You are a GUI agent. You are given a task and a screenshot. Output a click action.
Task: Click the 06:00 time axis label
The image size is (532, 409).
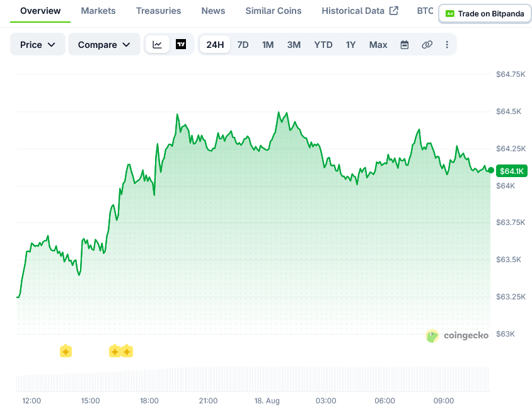point(385,401)
